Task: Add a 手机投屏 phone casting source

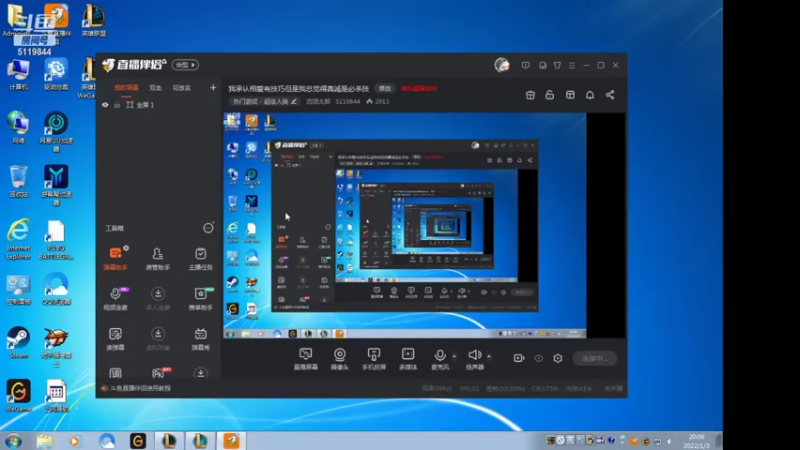Action: [374, 359]
